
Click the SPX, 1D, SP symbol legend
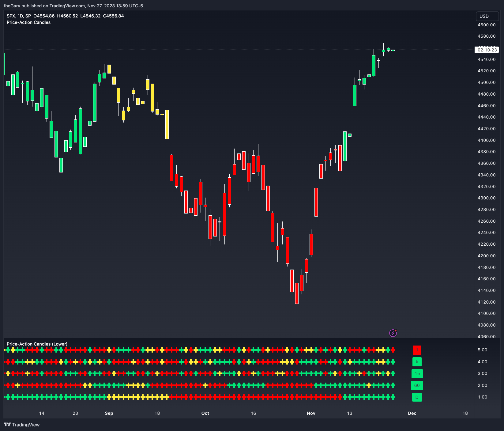[19, 16]
